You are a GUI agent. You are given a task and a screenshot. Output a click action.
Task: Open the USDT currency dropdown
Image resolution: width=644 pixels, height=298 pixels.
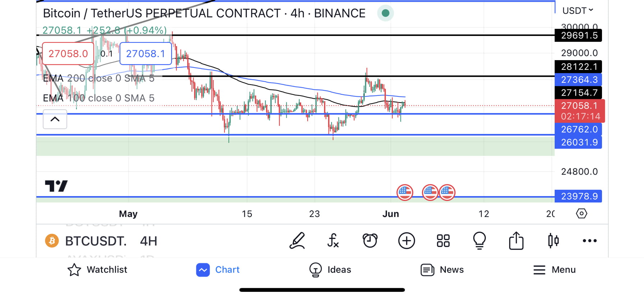tap(578, 11)
